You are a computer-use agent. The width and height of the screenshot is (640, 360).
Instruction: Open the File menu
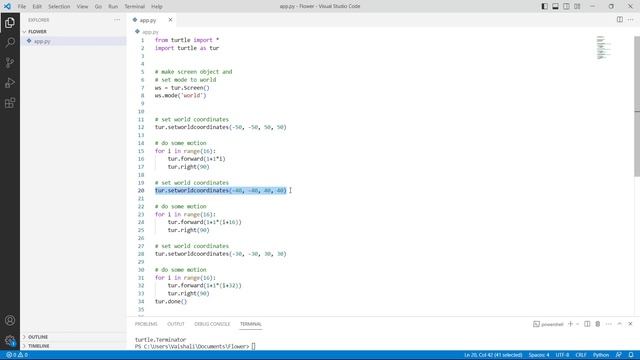[x=22, y=7]
